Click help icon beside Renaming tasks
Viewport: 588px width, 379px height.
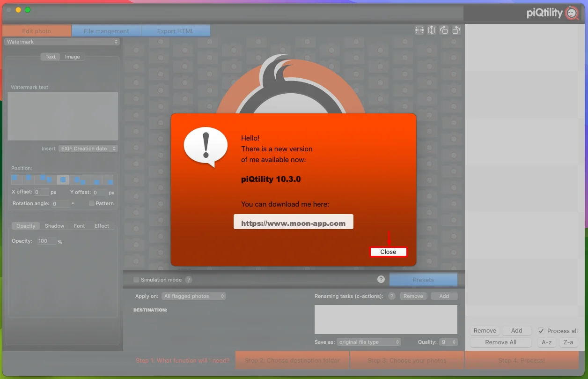point(392,296)
